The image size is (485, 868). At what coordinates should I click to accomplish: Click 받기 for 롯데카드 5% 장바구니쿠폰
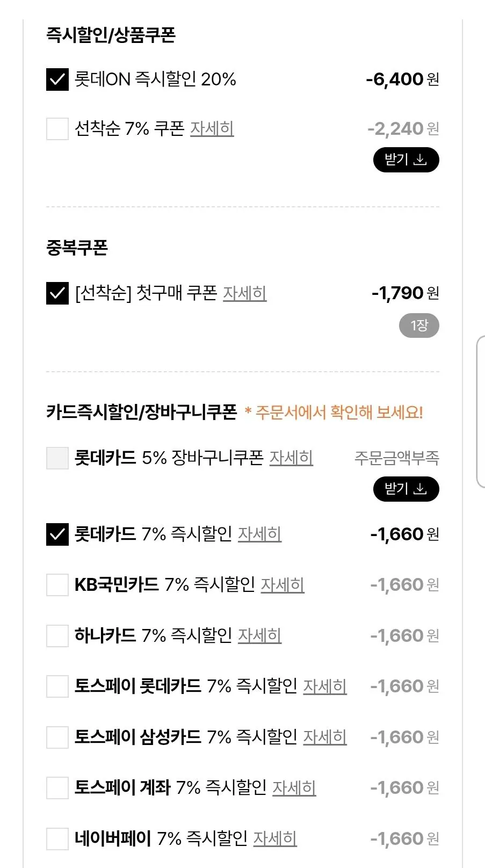click(406, 489)
